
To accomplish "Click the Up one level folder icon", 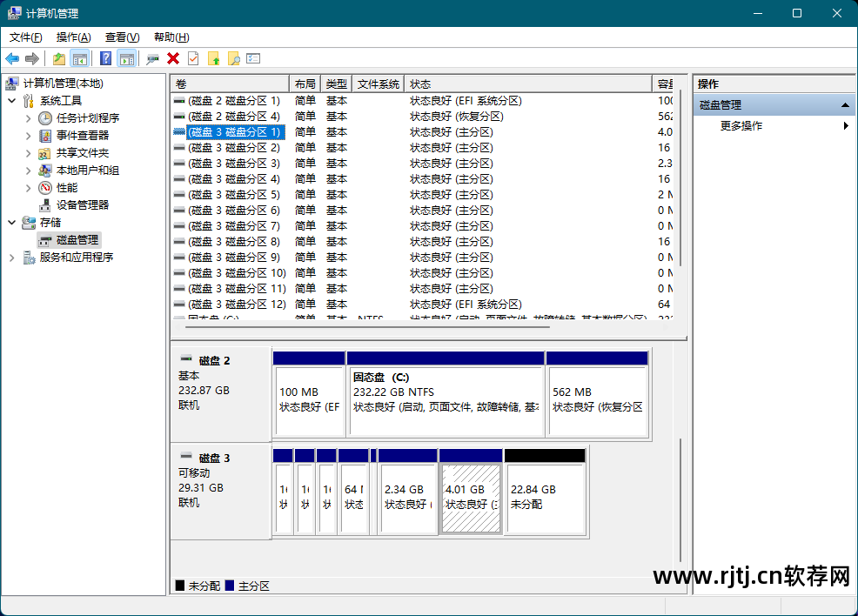I will tap(58, 58).
